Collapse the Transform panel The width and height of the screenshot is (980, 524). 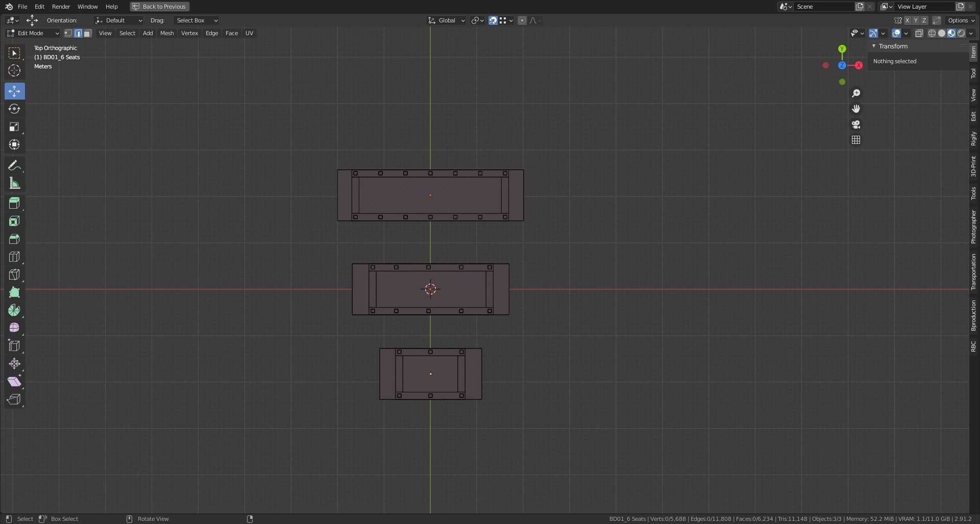[874, 46]
